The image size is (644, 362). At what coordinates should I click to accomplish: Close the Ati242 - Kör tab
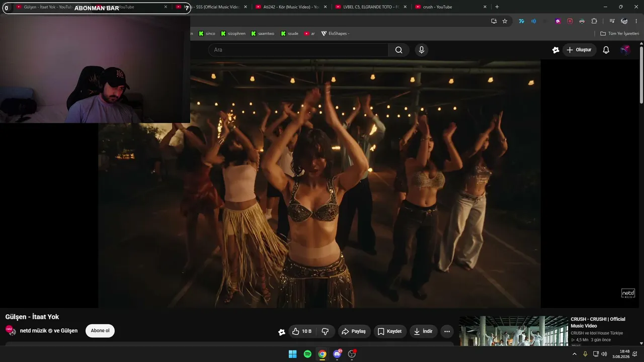pos(325,7)
